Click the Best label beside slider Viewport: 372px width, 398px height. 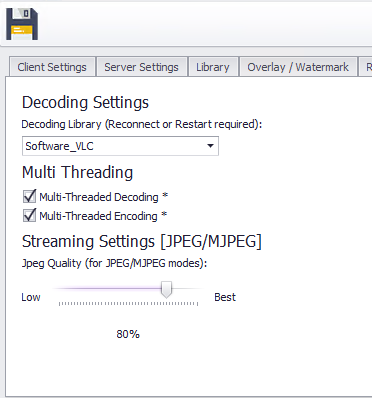[225, 297]
